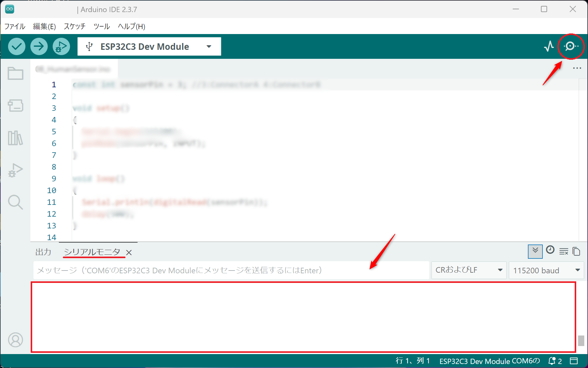
Task: Switch to the 出力 tab
Action: pos(43,252)
